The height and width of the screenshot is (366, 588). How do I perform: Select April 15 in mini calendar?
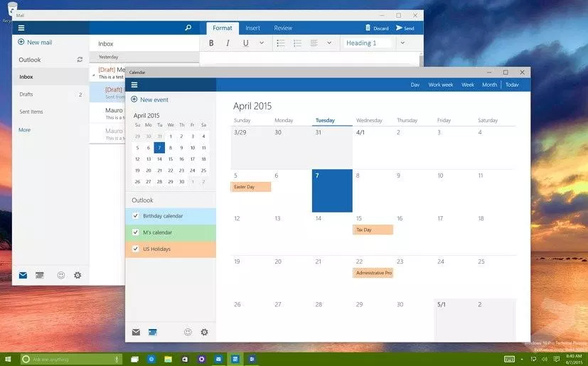point(171,159)
